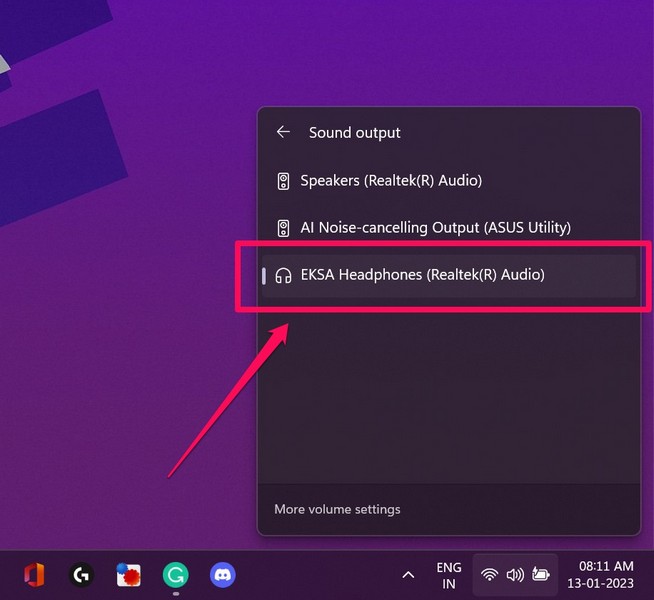Viewport: 654px width, 600px height.
Task: Click the speaker icon beside Speakers entry
Action: click(283, 181)
